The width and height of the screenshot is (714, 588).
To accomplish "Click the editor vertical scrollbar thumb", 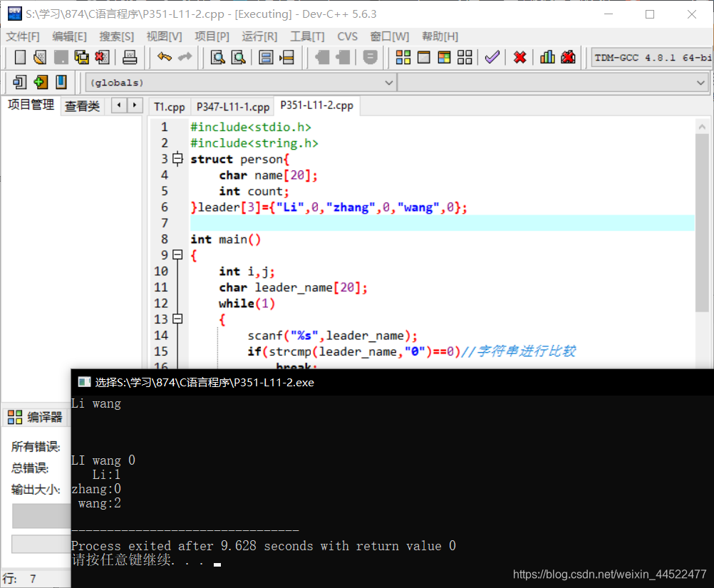I will click(702, 222).
